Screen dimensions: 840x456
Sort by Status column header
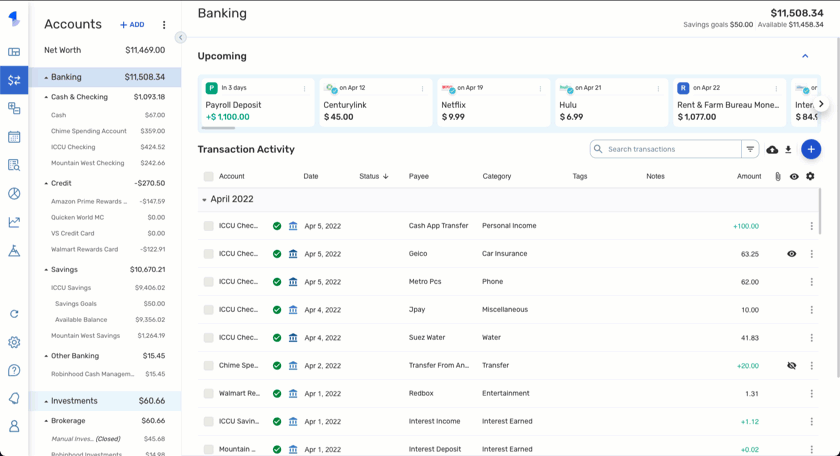373,176
